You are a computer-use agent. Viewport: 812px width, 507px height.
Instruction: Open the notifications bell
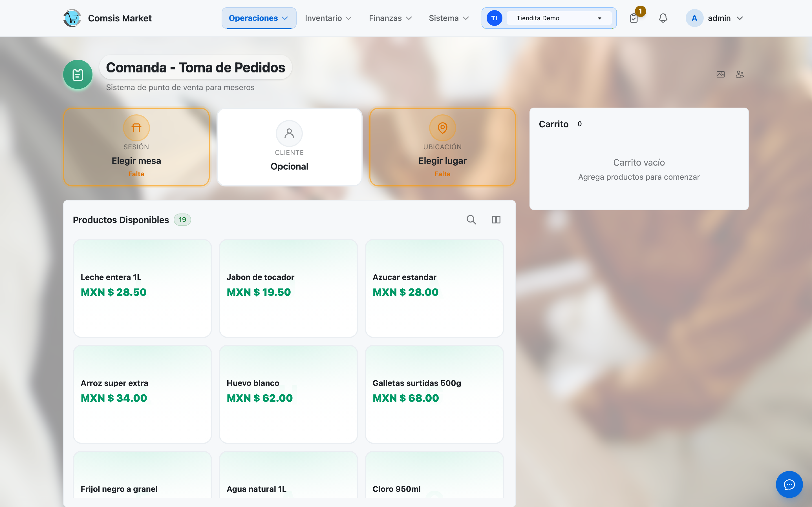click(663, 18)
